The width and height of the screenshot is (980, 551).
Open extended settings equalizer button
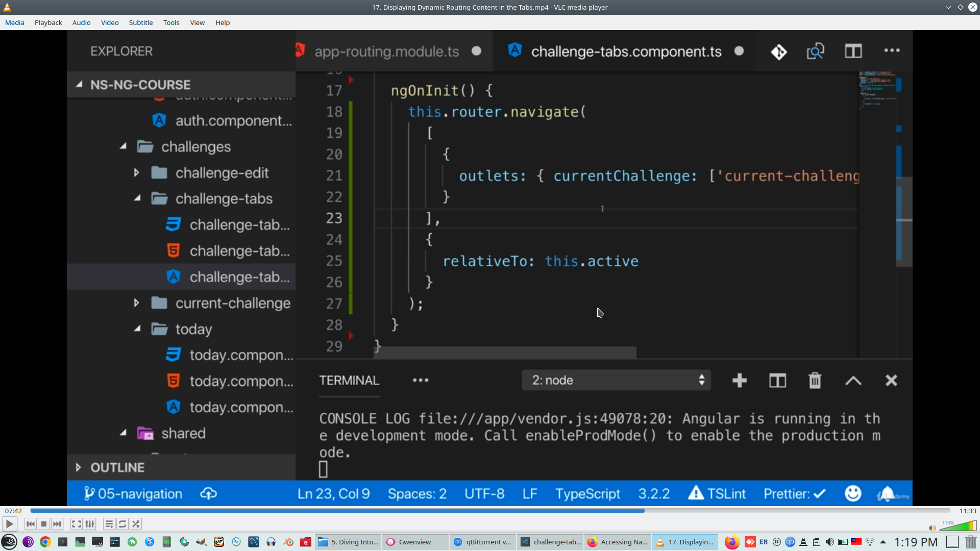click(x=90, y=524)
